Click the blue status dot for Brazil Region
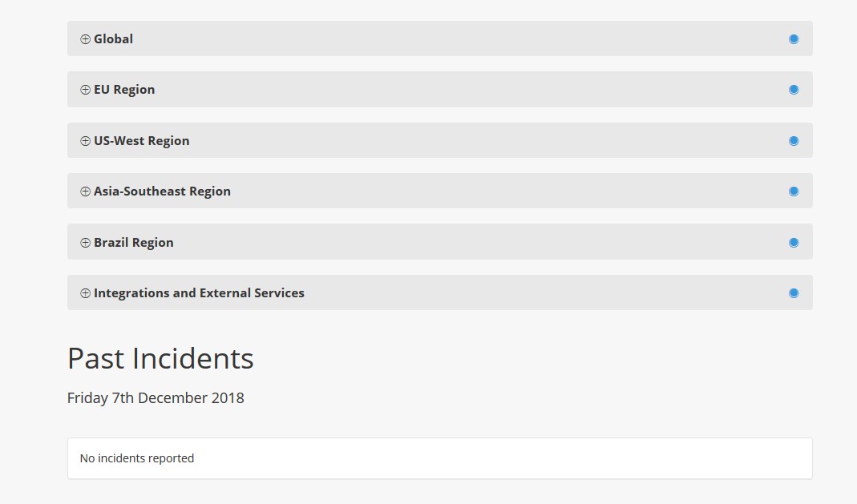This screenshot has height=504, width=857. (794, 243)
